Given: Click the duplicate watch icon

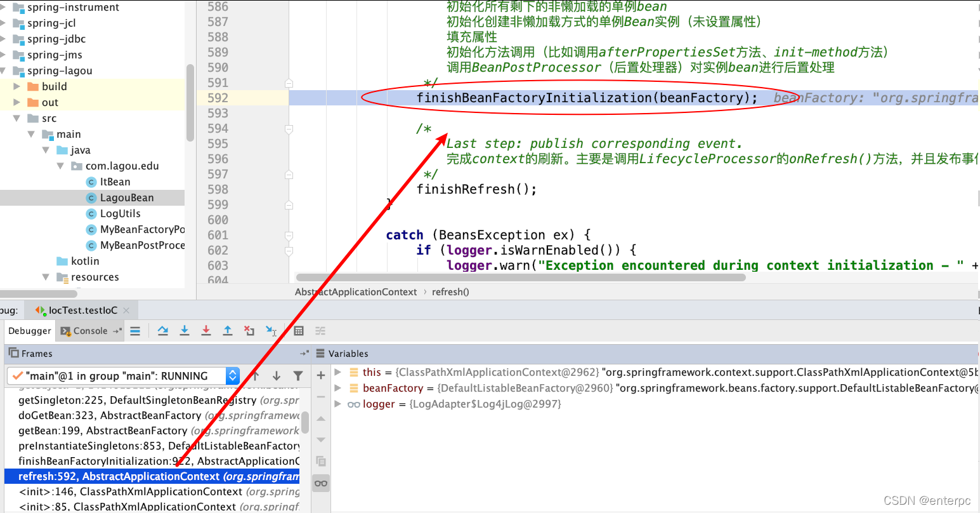Looking at the screenshot, I should (321, 461).
